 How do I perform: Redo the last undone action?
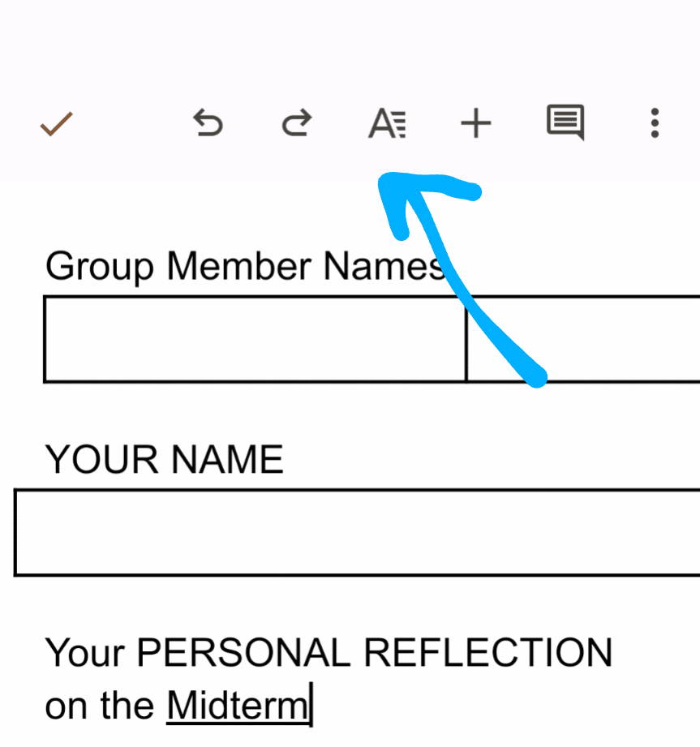pyautogui.click(x=296, y=124)
